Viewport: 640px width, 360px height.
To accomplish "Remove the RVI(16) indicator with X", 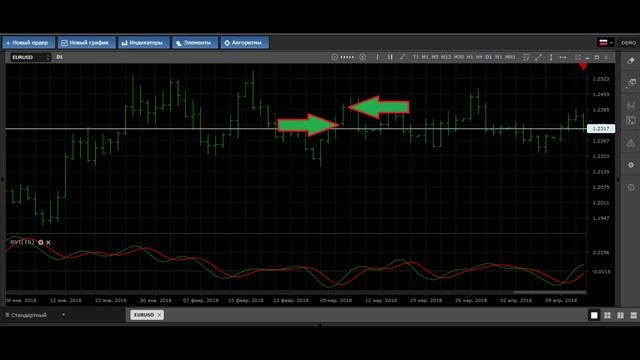I will tap(48, 242).
